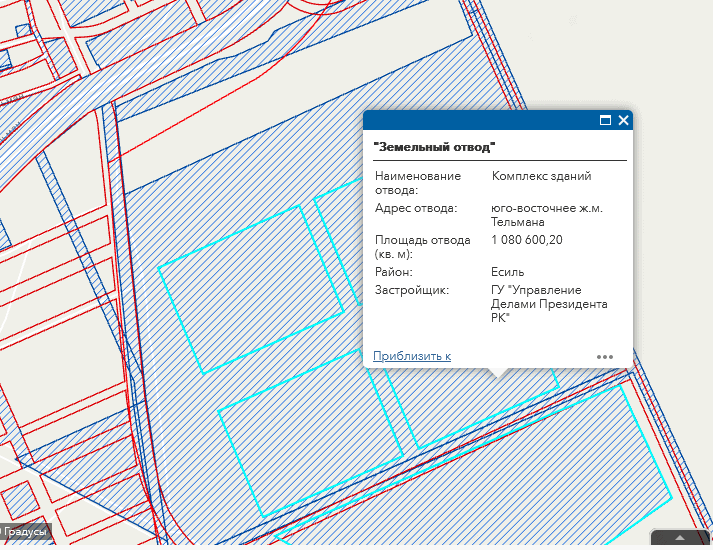Screen dimensions: 713x550
Task: Open the popup more options ellipsis
Action: (x=605, y=357)
